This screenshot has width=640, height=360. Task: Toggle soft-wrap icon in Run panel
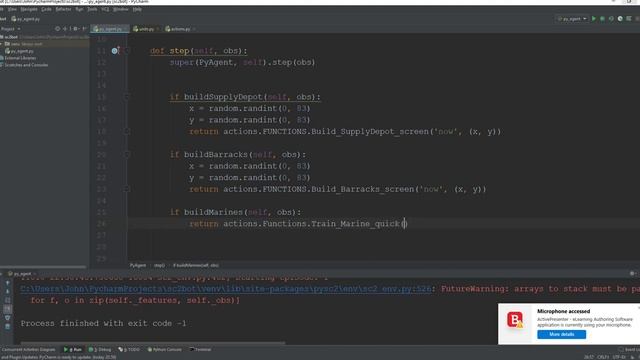pos(7,300)
